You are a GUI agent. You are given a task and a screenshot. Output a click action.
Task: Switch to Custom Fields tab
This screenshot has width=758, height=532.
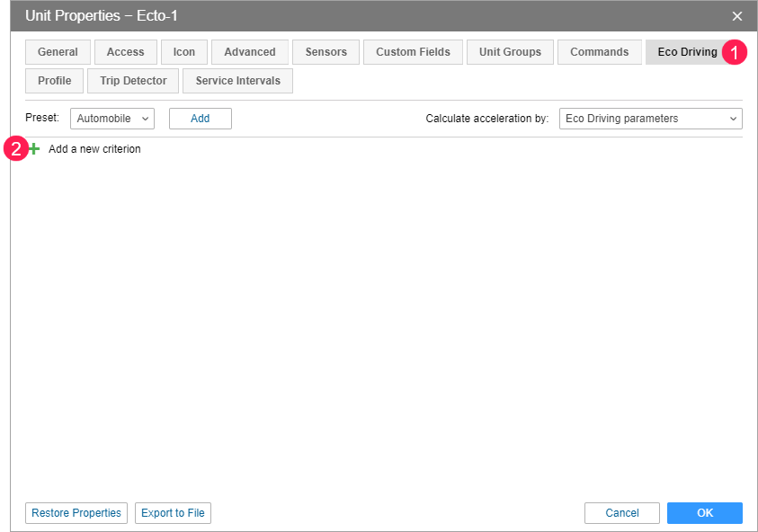[413, 52]
